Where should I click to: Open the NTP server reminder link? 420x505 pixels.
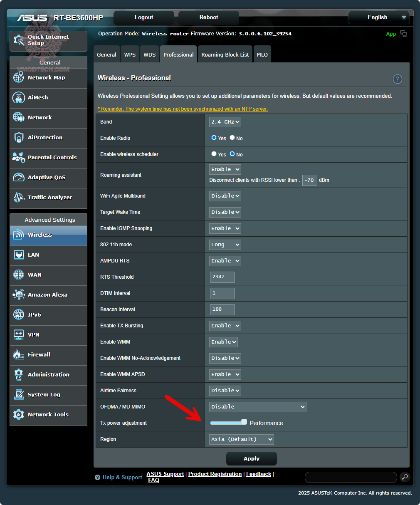183,109
